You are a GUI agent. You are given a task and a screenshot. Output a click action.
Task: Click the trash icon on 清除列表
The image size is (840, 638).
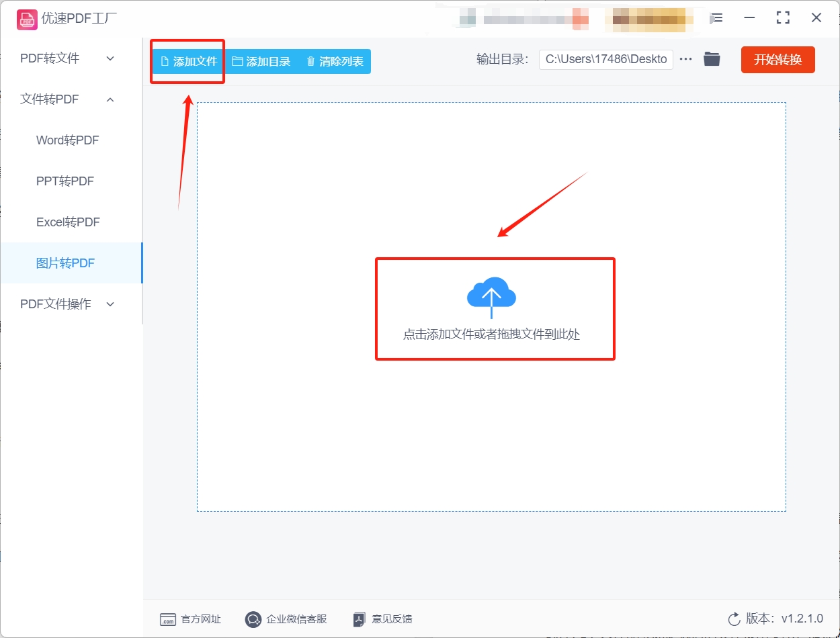coord(310,60)
